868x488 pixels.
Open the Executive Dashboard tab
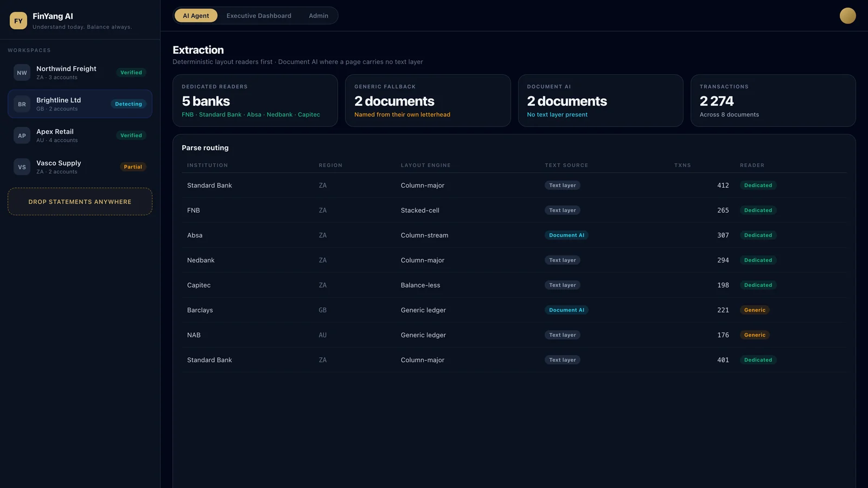[x=259, y=16]
